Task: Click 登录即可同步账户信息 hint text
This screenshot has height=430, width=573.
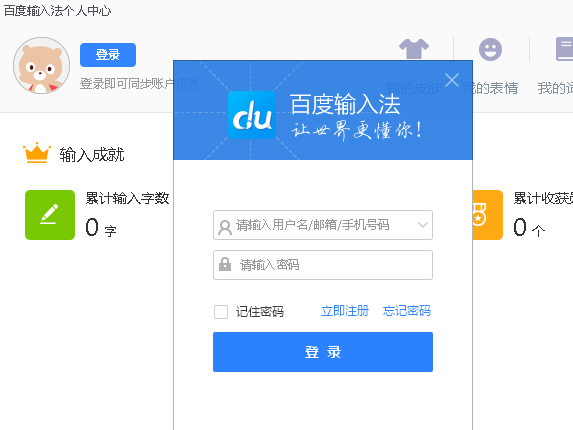Action: coord(140,84)
